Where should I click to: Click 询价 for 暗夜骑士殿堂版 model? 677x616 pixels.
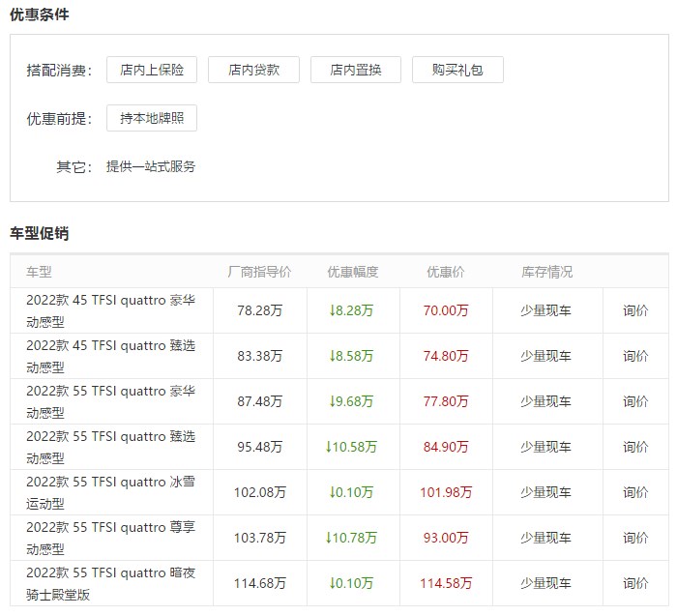pos(635,584)
